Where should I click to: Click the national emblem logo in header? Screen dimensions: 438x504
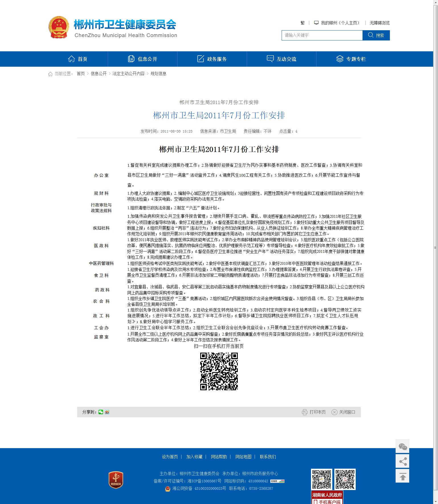[59, 27]
